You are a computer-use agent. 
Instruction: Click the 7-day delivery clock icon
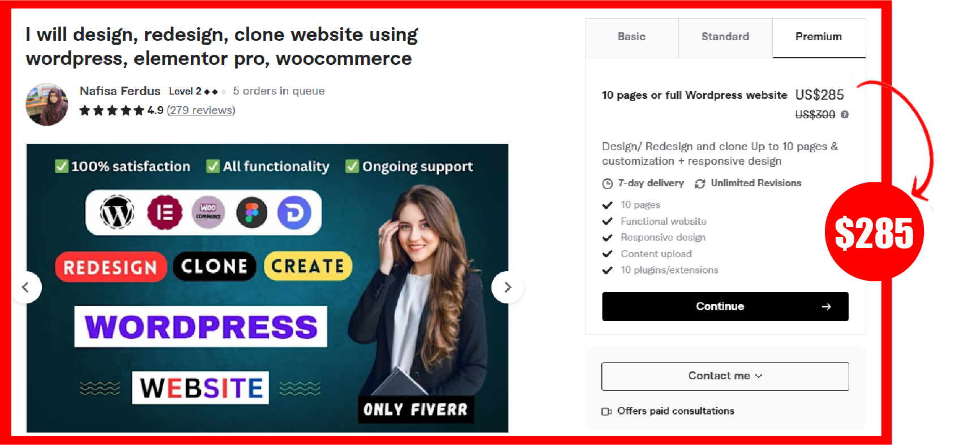607,183
